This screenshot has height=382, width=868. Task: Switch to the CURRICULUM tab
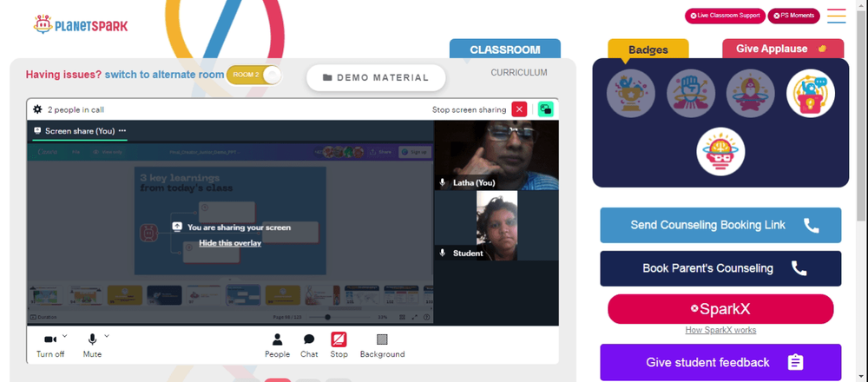pos(519,73)
